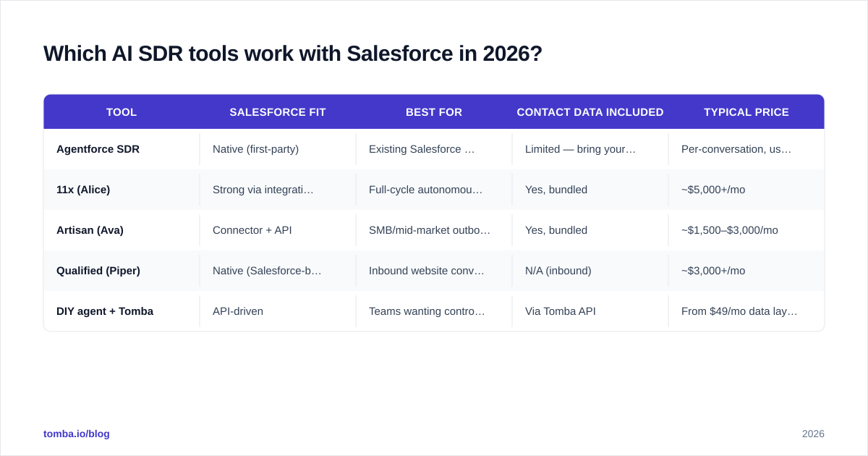Image resolution: width=868 pixels, height=456 pixels.
Task: Click the tomba.io/blog link
Action: point(77,434)
